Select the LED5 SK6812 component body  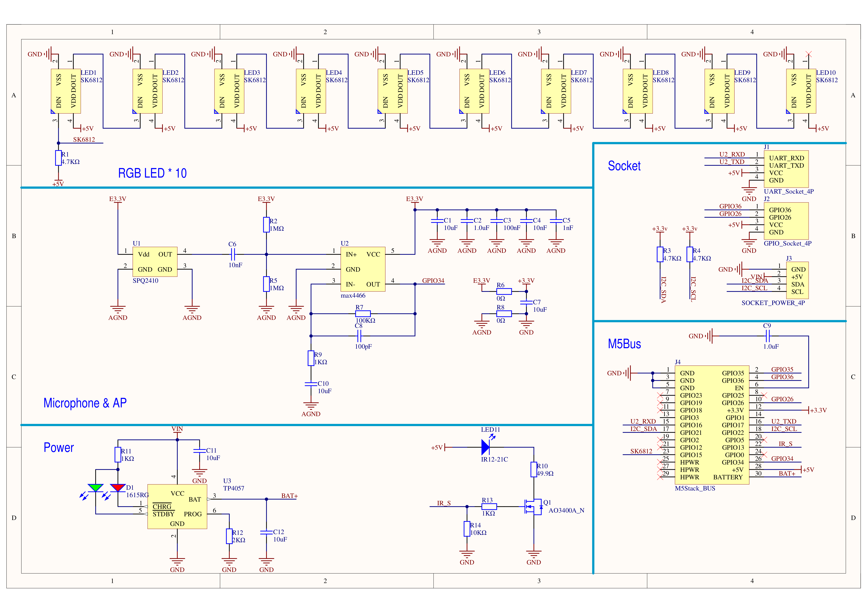[x=392, y=91]
